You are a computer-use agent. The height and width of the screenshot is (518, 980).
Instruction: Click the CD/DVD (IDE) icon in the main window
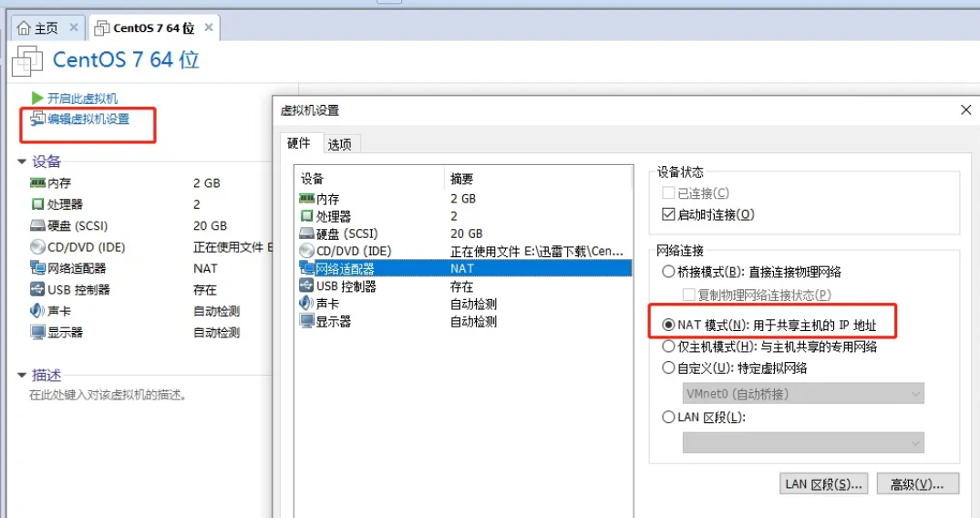pos(37,246)
